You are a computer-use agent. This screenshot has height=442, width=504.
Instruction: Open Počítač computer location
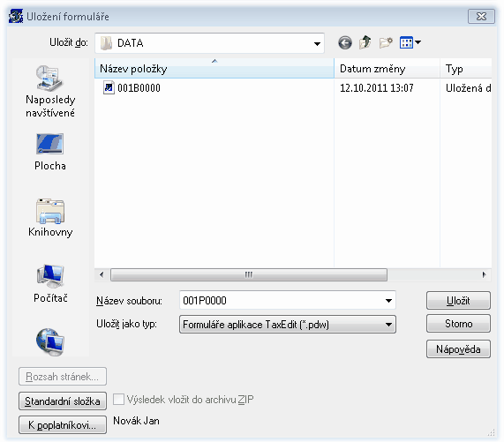click(50, 283)
